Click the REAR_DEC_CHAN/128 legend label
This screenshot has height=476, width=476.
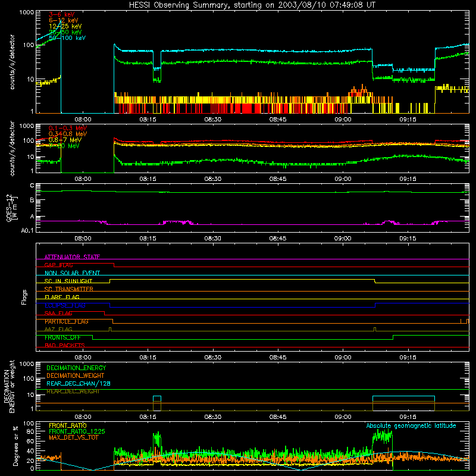79,383
